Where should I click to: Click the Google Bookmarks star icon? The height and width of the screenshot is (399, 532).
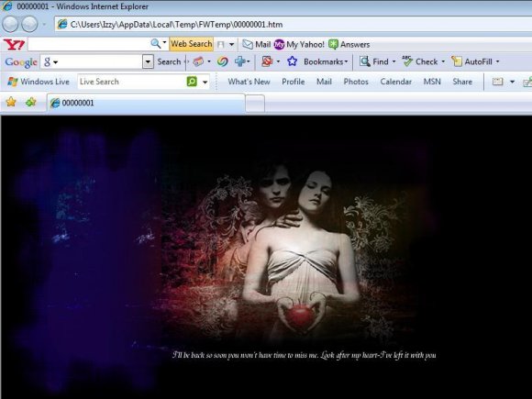pyautogui.click(x=292, y=61)
